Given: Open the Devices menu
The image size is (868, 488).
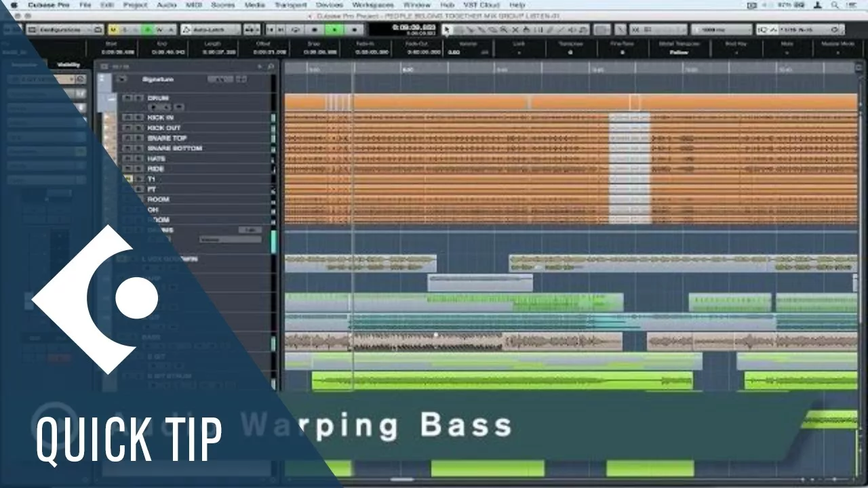Looking at the screenshot, I should point(330,5).
